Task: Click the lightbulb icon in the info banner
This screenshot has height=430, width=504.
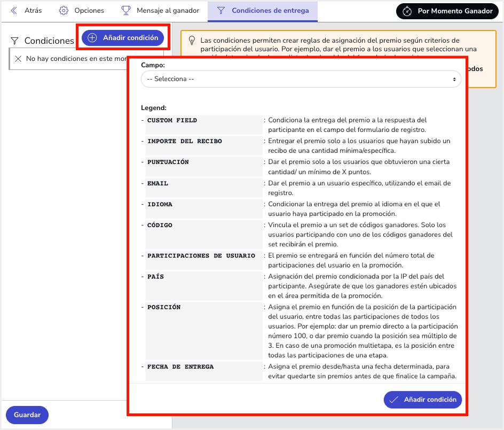Action: [192, 41]
